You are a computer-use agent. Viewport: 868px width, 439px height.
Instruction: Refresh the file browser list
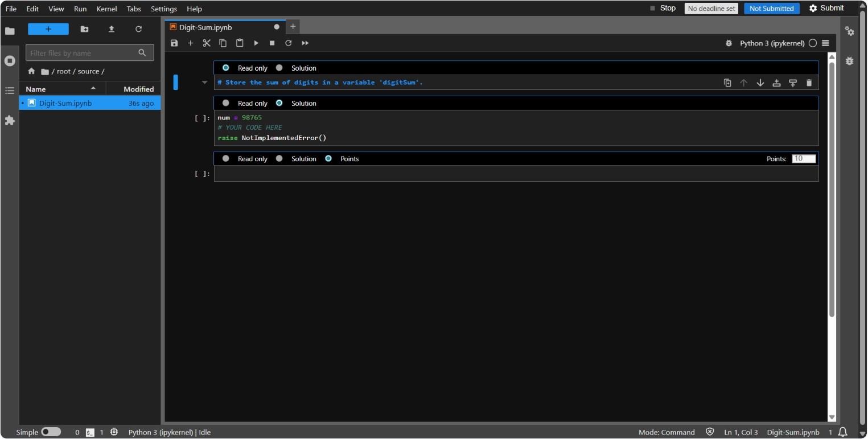click(x=138, y=29)
